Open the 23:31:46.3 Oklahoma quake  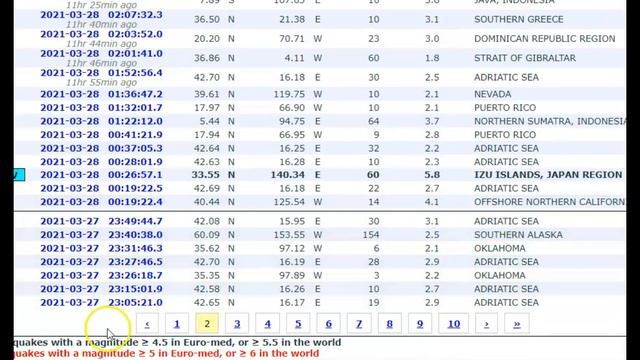click(x=101, y=248)
